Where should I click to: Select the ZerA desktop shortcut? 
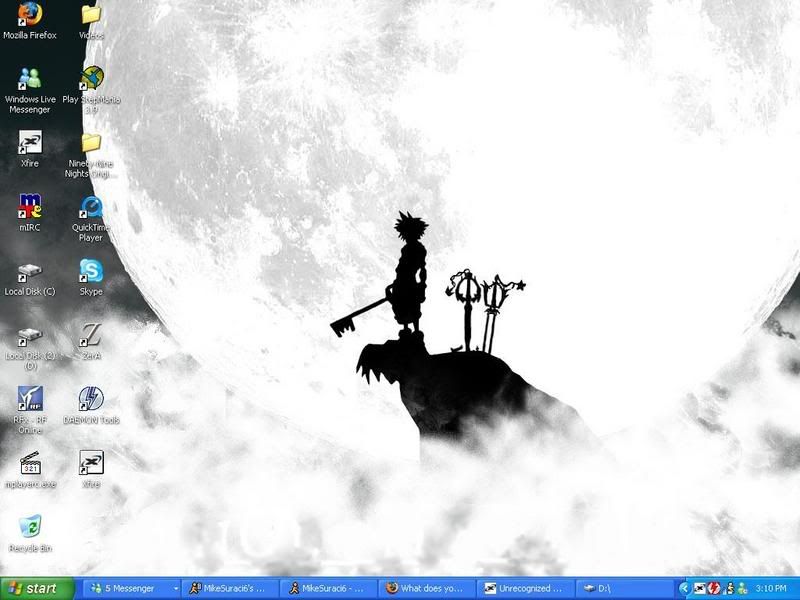tap(91, 341)
